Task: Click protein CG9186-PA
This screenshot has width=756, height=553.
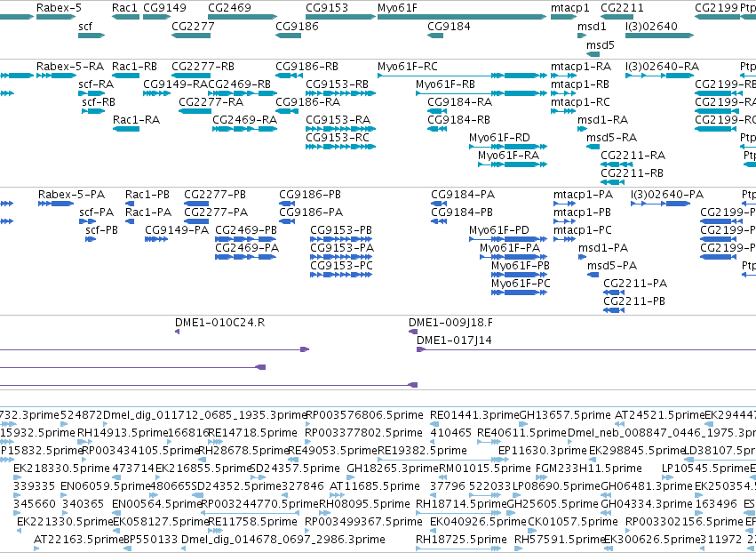Action: (287, 221)
